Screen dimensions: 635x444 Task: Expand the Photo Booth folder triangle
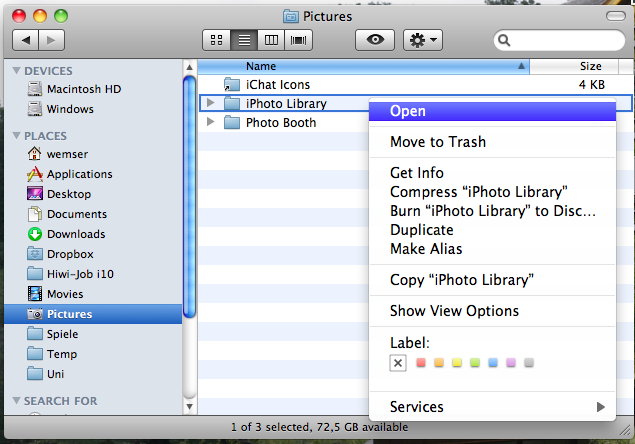click(210, 123)
